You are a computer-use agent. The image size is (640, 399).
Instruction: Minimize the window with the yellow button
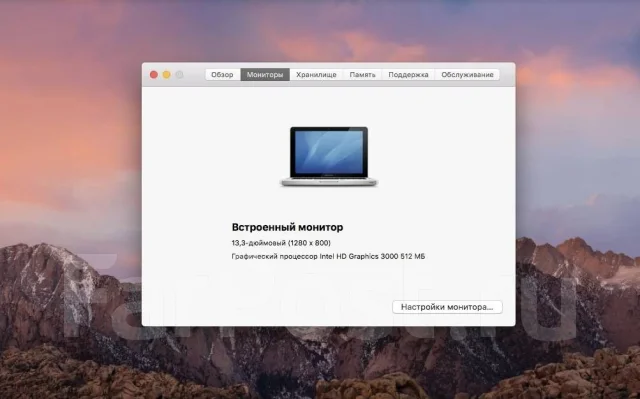pyautogui.click(x=167, y=75)
